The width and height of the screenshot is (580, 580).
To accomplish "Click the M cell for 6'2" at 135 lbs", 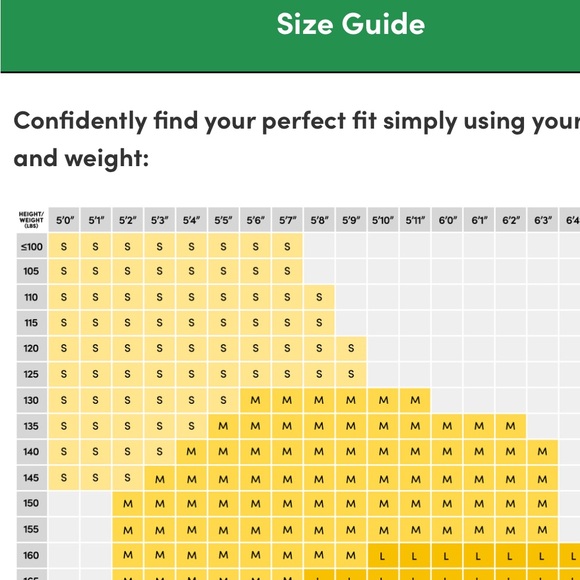I will [510, 426].
